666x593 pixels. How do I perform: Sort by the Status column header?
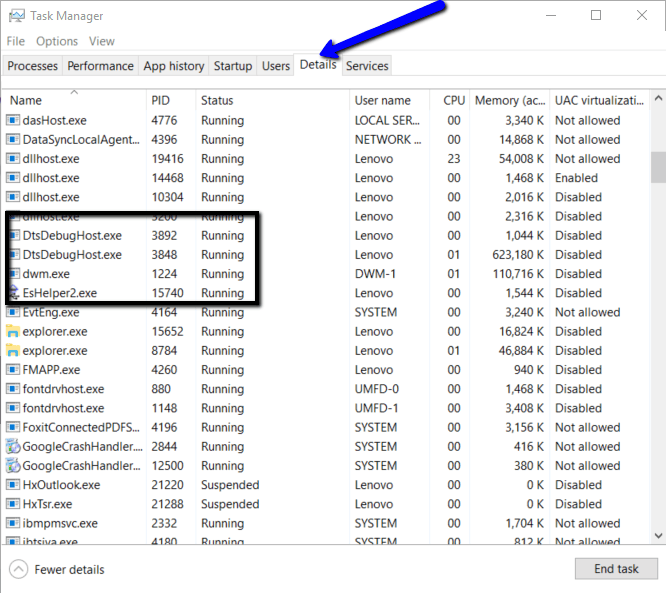pyautogui.click(x=273, y=100)
